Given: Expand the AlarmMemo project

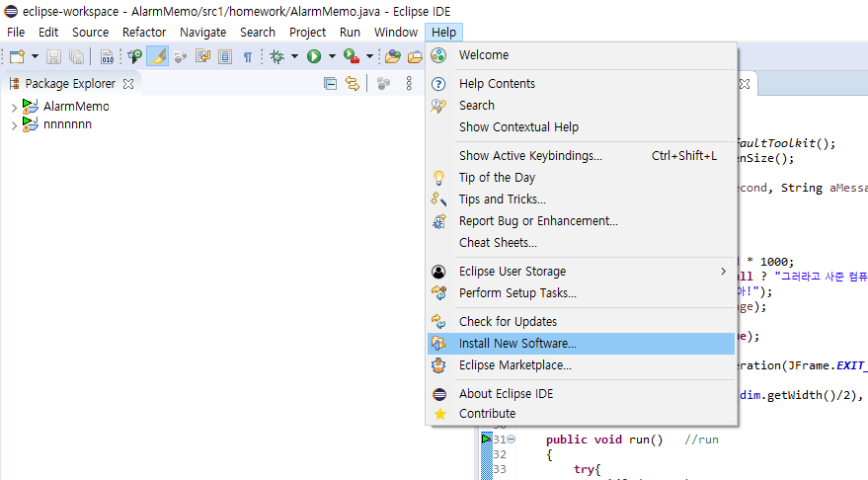Looking at the screenshot, I should pos(15,108).
